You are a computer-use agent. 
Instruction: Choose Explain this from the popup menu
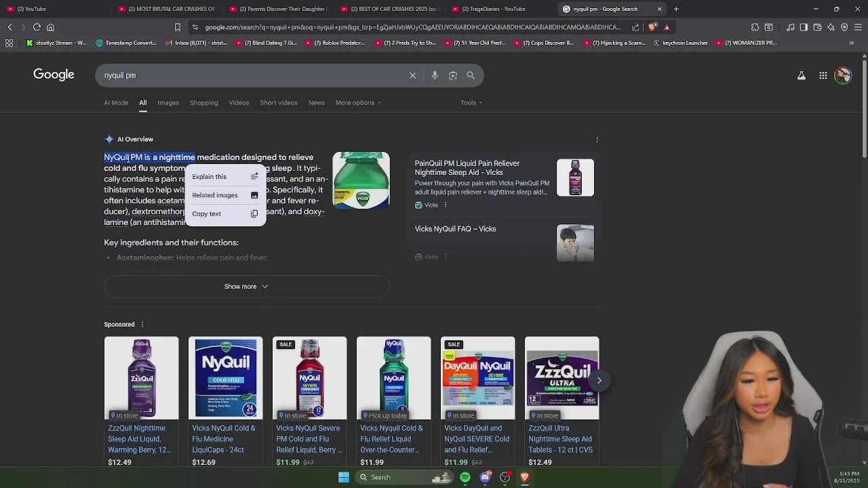click(x=225, y=176)
